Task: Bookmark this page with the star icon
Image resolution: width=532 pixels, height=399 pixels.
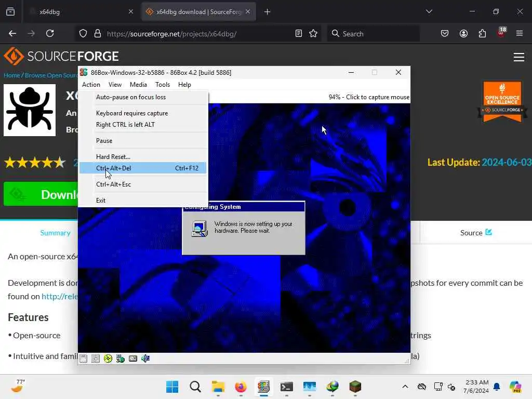Action: coord(313,34)
